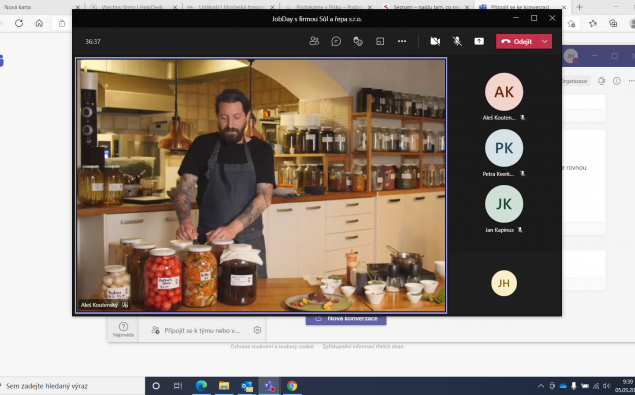Image resolution: width=635 pixels, height=395 pixels.
Task: Open Outlook from taskbar
Action: 247,386
